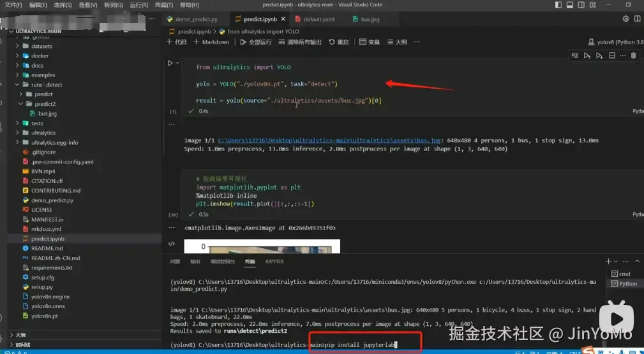Create new terminal with plus icon
644x354 pixels.
tap(608, 261)
